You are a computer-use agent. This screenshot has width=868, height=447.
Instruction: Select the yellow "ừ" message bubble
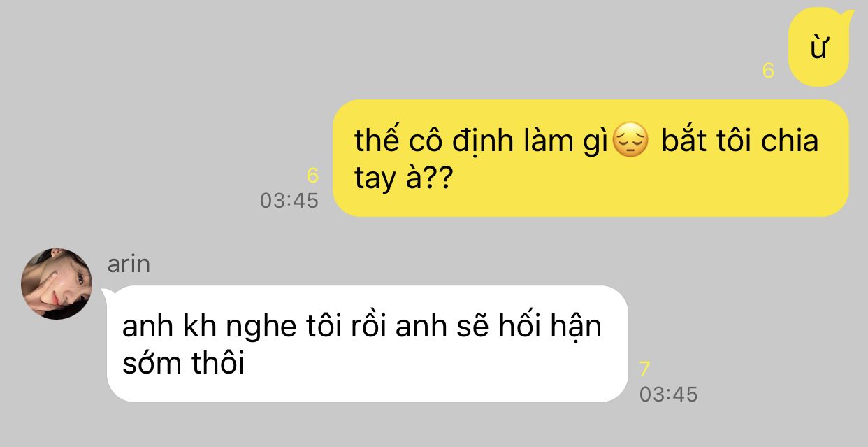pos(818,49)
